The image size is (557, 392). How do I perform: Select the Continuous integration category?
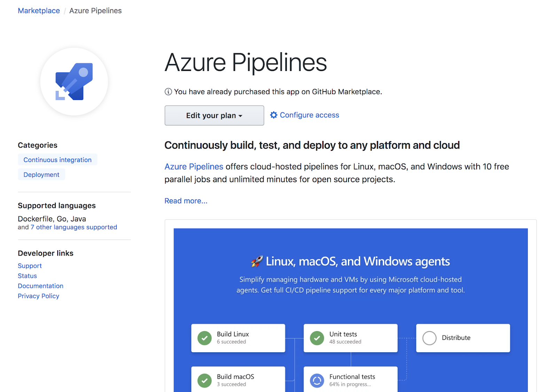click(57, 159)
